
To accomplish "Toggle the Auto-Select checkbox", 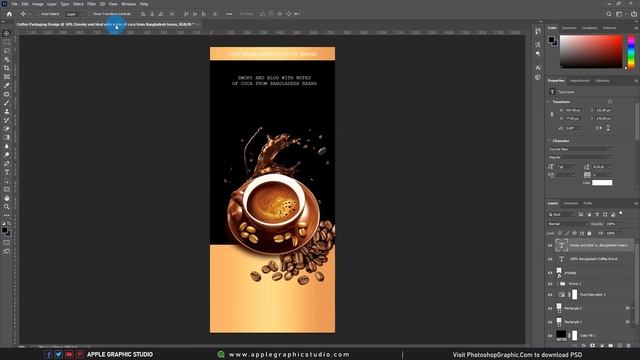I will 38,14.
